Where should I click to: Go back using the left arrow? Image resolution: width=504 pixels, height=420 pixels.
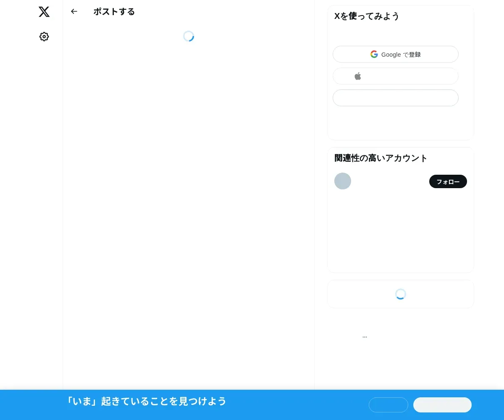pyautogui.click(x=74, y=11)
